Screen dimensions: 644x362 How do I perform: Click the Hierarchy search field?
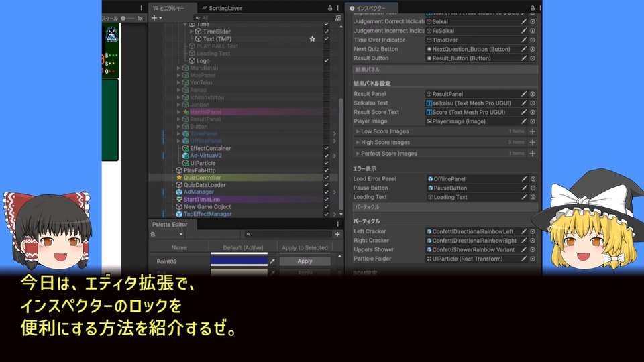[263, 18]
